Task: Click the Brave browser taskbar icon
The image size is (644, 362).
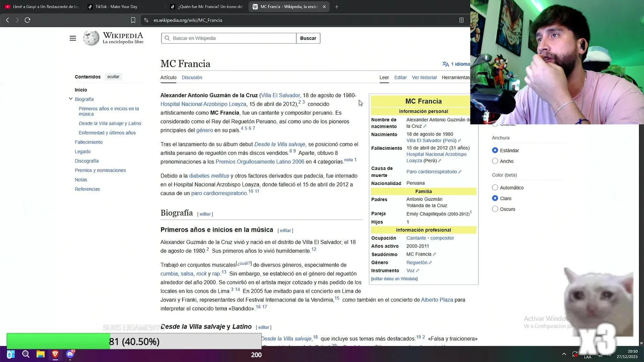Action: (55, 354)
